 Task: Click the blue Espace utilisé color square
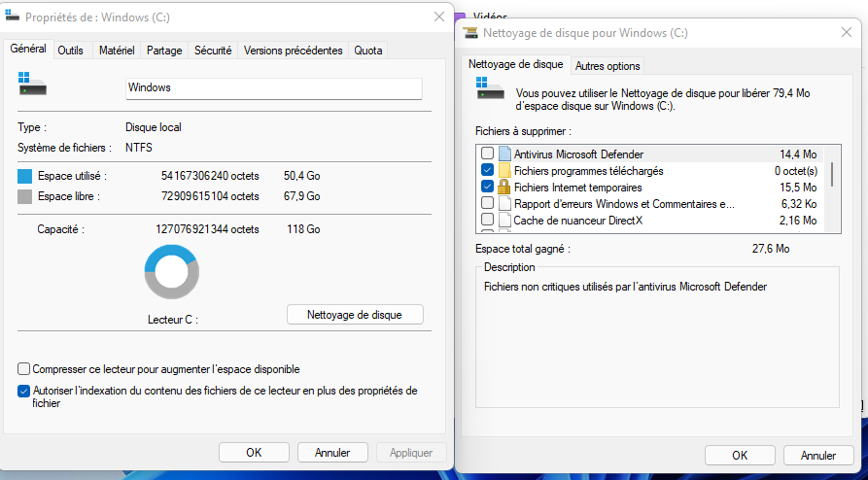pos(25,176)
